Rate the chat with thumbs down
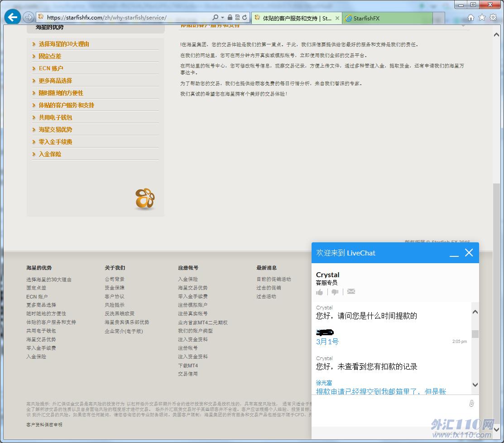 [x=335, y=292]
